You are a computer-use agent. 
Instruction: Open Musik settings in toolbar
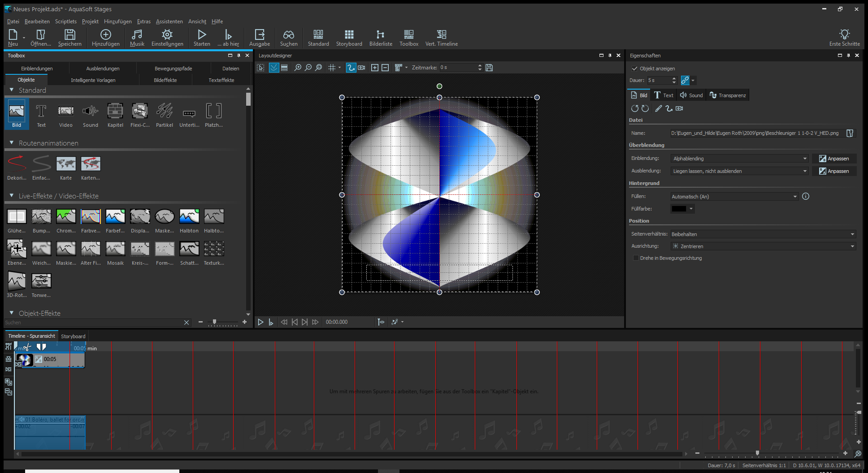[137, 38]
